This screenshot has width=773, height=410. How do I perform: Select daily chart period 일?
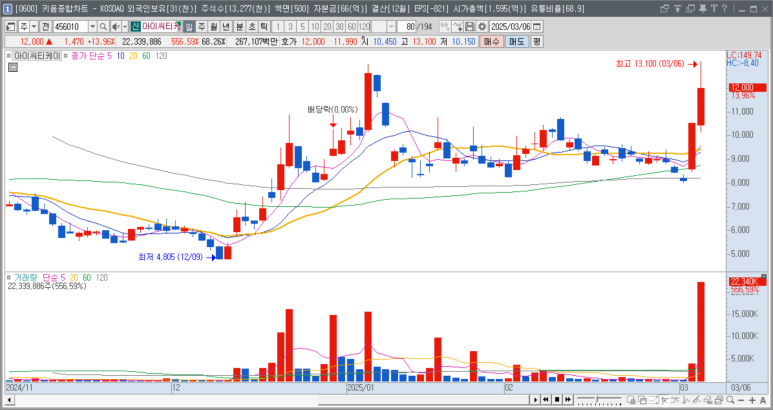pyautogui.click(x=189, y=27)
